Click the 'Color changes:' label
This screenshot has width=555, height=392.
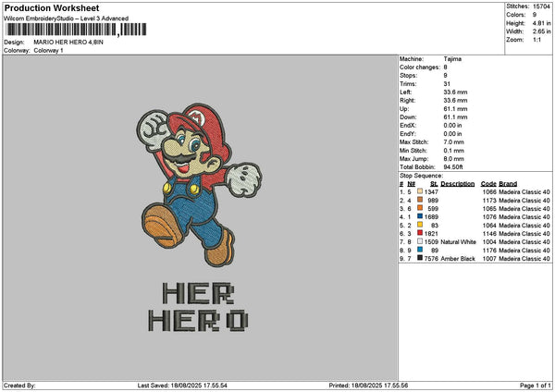pos(420,67)
